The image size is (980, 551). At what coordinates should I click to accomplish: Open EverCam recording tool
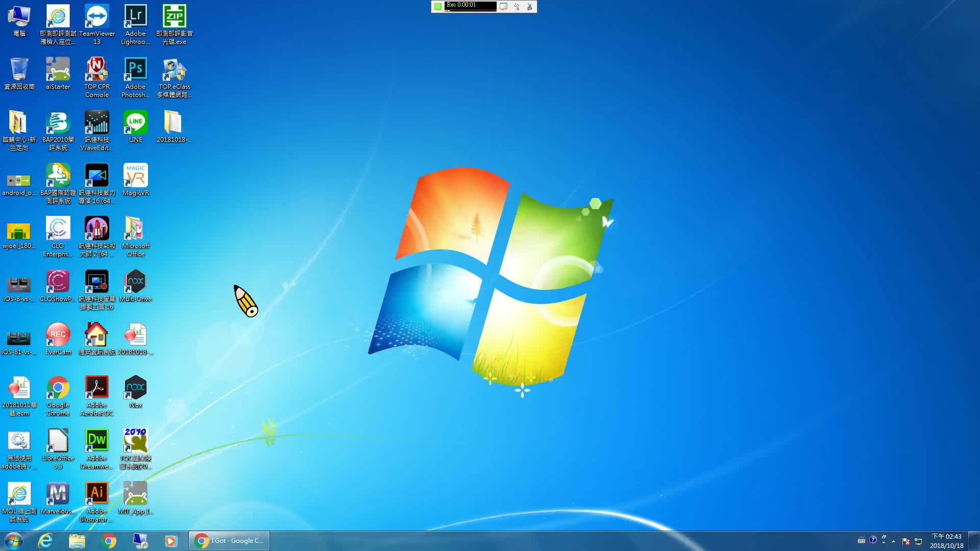[x=57, y=334]
